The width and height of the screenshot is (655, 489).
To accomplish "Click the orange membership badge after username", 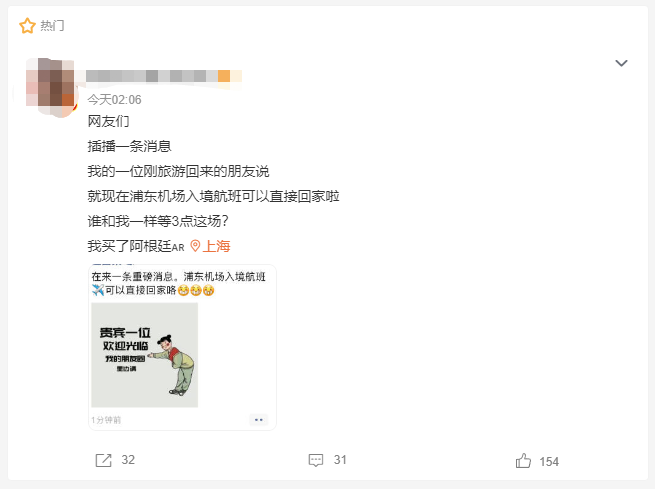I will tap(224, 76).
